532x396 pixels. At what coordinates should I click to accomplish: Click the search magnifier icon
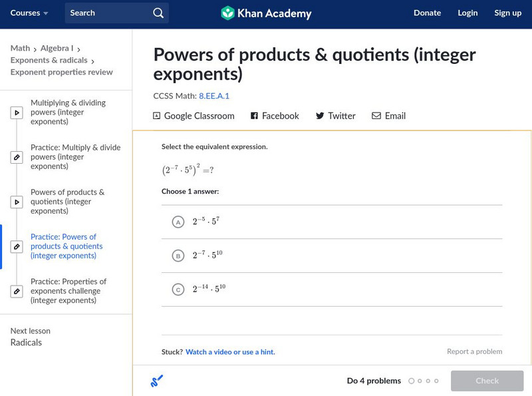pyautogui.click(x=158, y=13)
